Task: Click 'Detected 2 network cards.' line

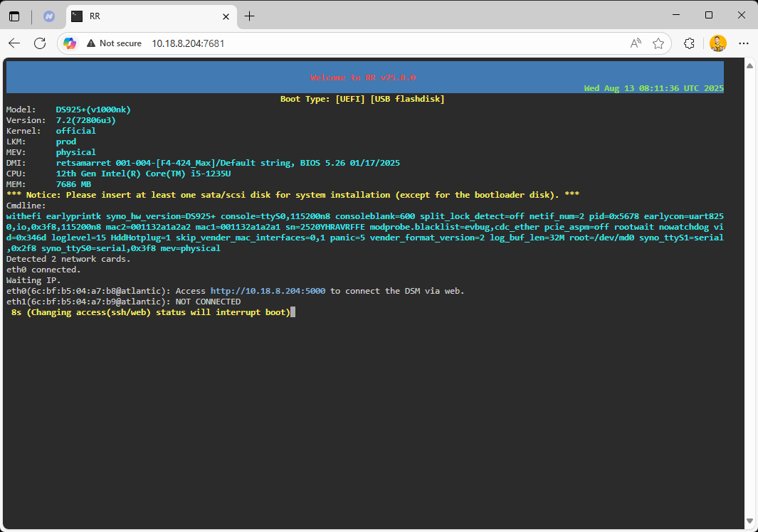Action: pos(68,259)
